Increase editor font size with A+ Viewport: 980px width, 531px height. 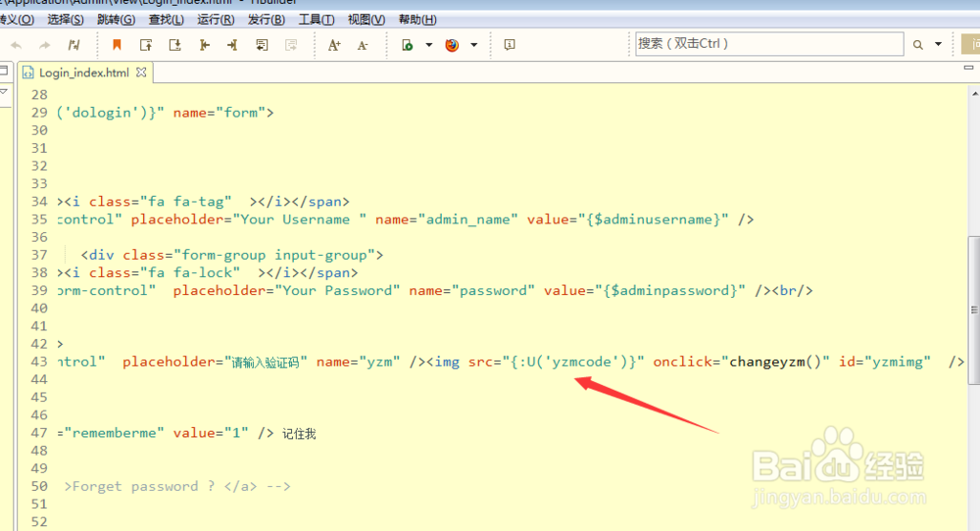(334, 45)
